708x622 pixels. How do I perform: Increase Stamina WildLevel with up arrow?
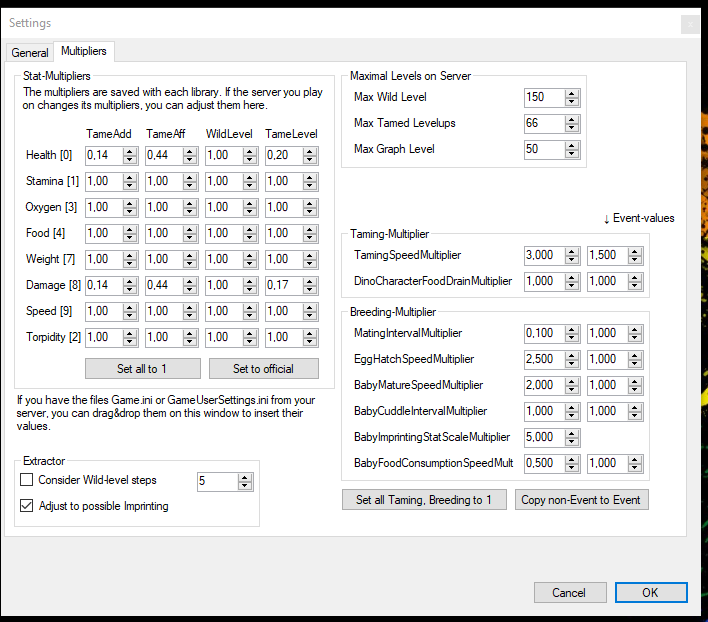click(250, 178)
